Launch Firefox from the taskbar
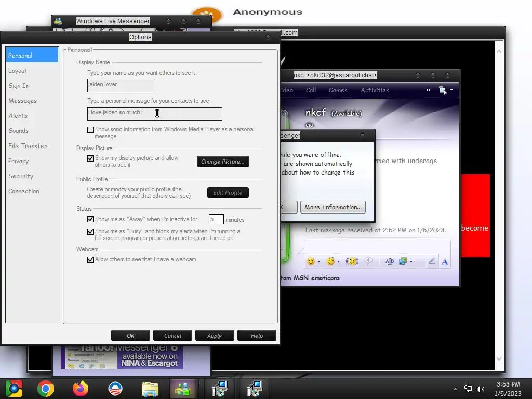The height and width of the screenshot is (399, 532). 81,389
